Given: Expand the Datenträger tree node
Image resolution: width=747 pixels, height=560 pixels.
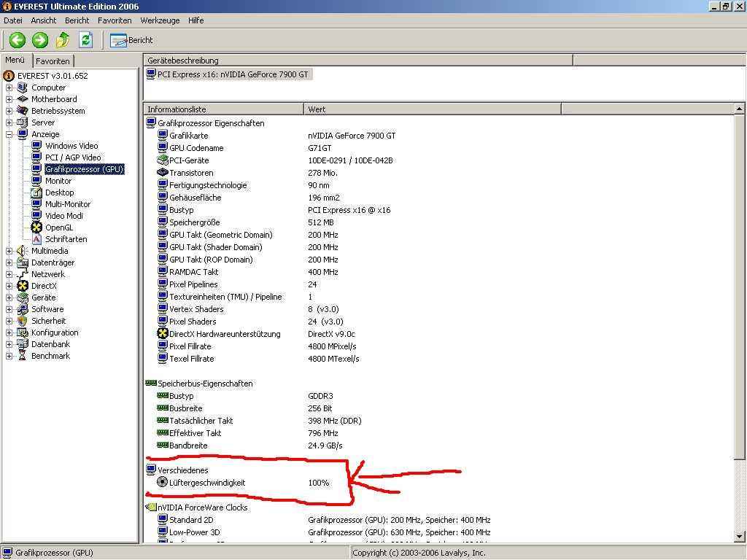Looking at the screenshot, I should coord(9,262).
